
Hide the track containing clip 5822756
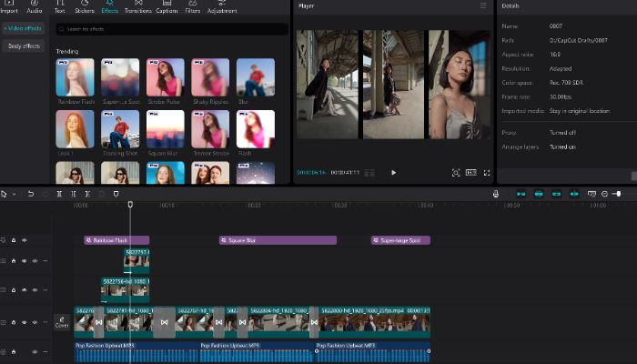(25, 290)
